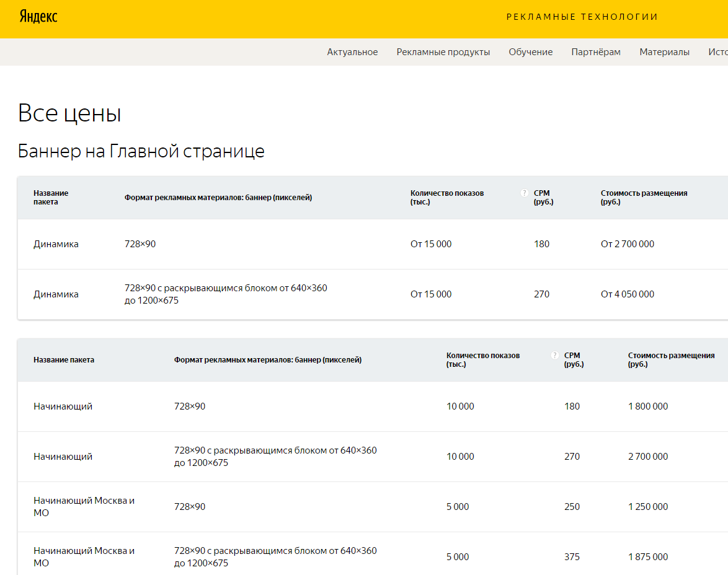This screenshot has width=728, height=575.
Task: Select the 1 250 000 cost cell
Action: pos(648,507)
